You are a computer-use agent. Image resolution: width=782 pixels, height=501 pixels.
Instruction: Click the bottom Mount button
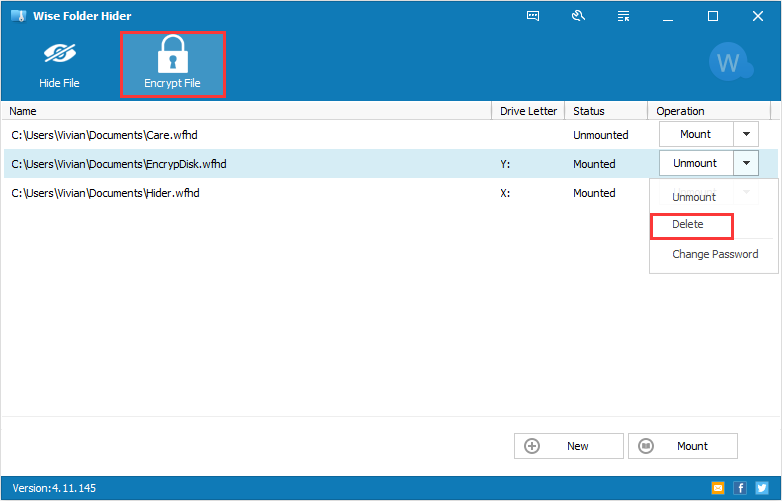[x=683, y=446]
